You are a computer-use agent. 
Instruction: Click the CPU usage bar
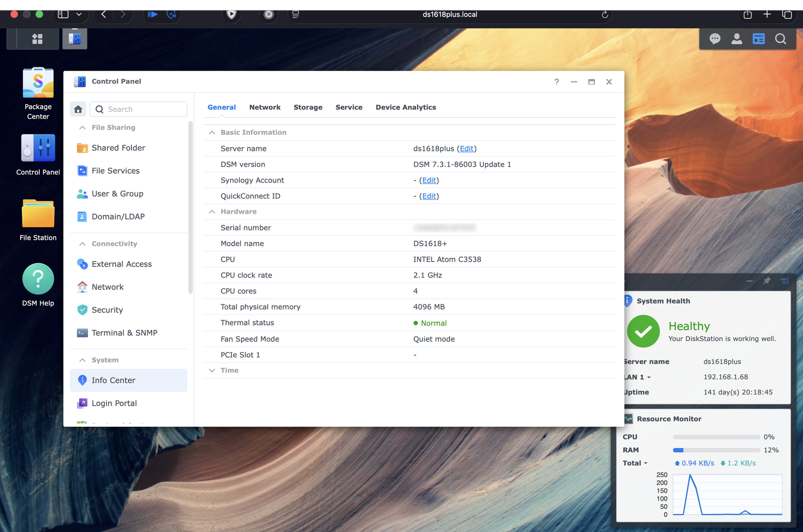point(717,437)
